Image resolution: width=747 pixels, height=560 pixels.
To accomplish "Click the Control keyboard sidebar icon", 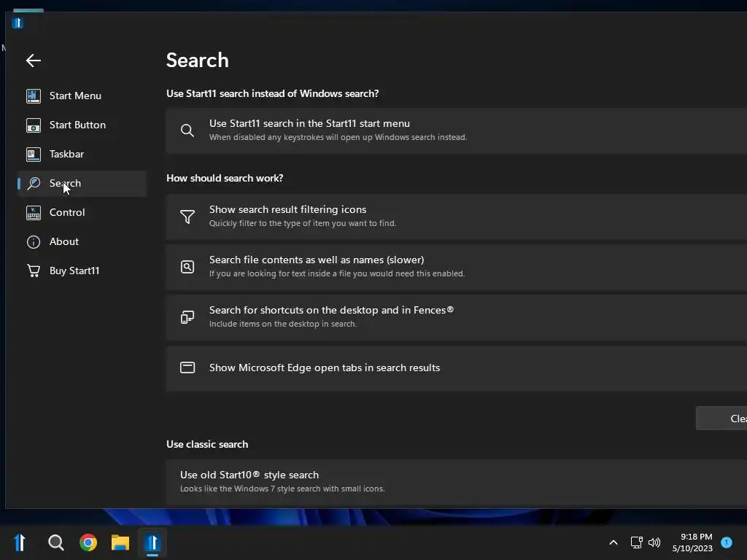I will [x=34, y=212].
